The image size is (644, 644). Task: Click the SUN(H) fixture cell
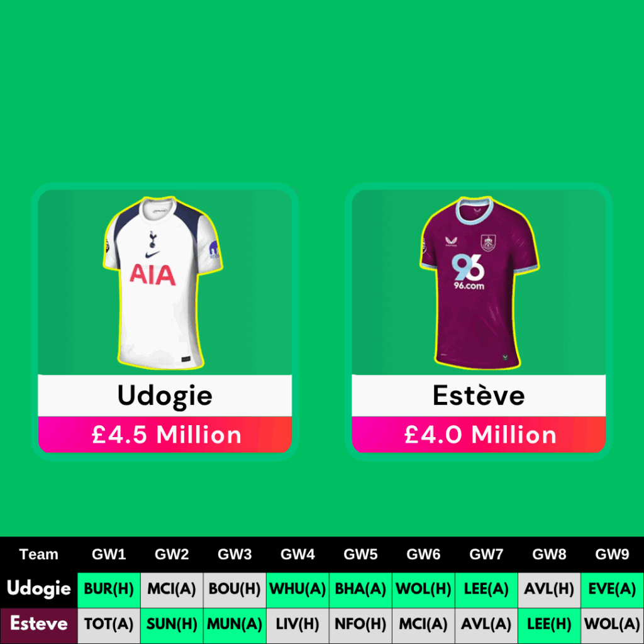point(172,624)
